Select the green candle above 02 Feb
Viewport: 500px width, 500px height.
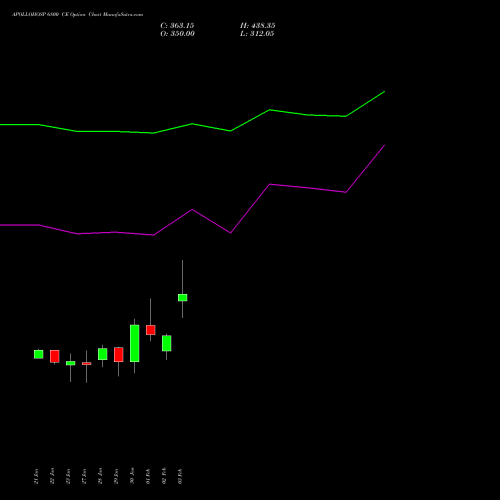pos(167,343)
